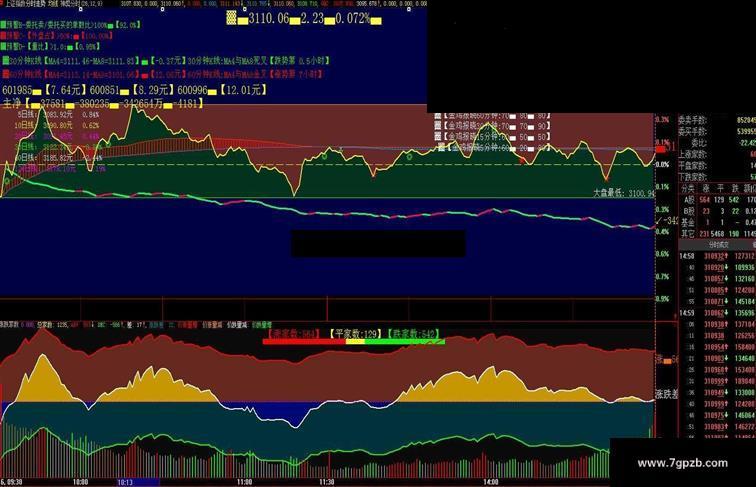756x487 pixels.
Task: Click the 5日线 moving average label
Action: 58,115
